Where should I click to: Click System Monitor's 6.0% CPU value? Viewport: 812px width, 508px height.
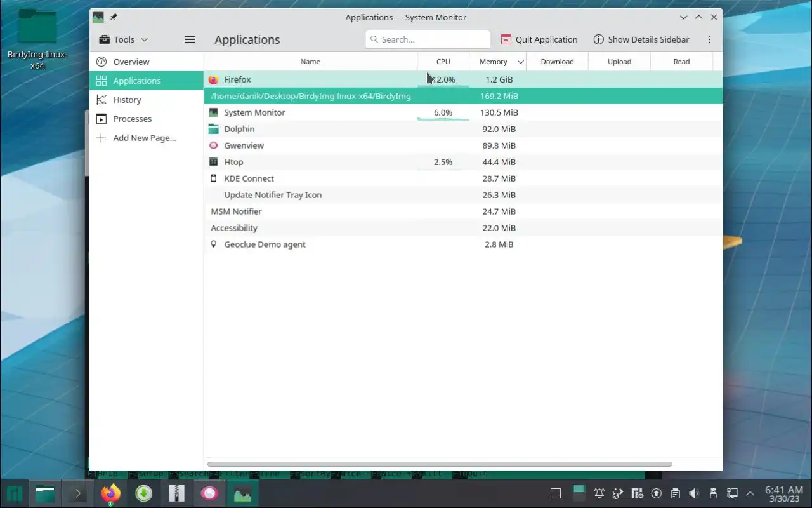point(443,112)
